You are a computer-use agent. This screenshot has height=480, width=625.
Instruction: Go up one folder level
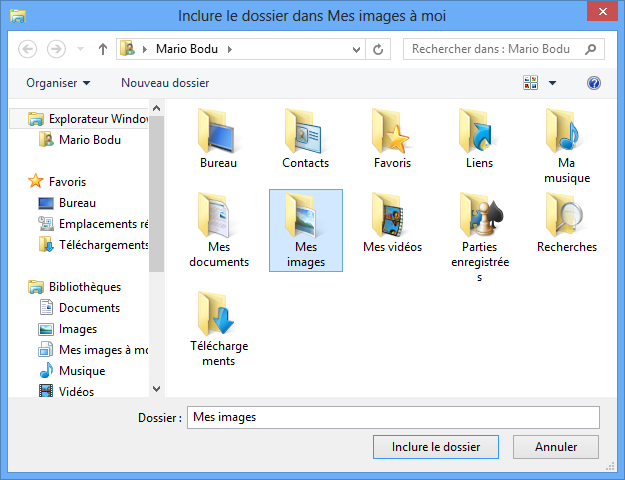coord(103,49)
